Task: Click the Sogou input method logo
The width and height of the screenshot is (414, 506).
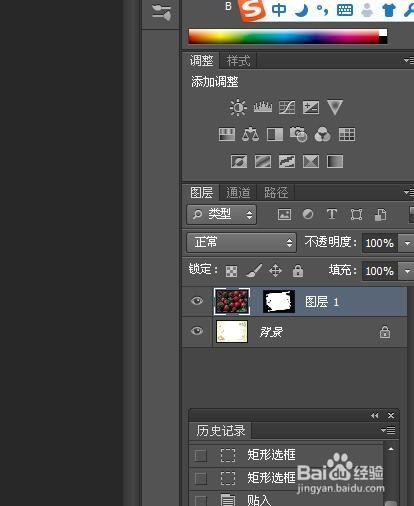Action: pyautogui.click(x=252, y=10)
